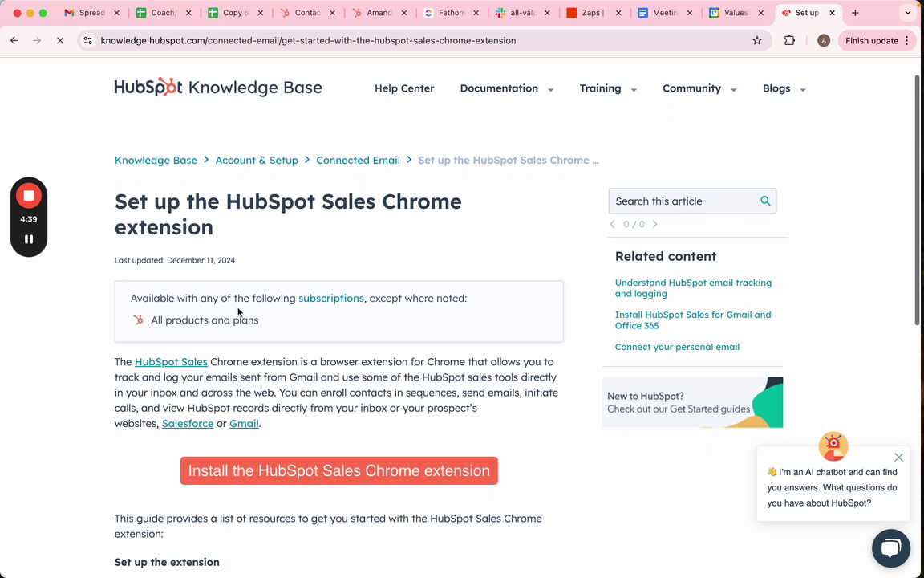Open Help Center in navigation
Screen dimensions: 924x578
click(x=404, y=88)
